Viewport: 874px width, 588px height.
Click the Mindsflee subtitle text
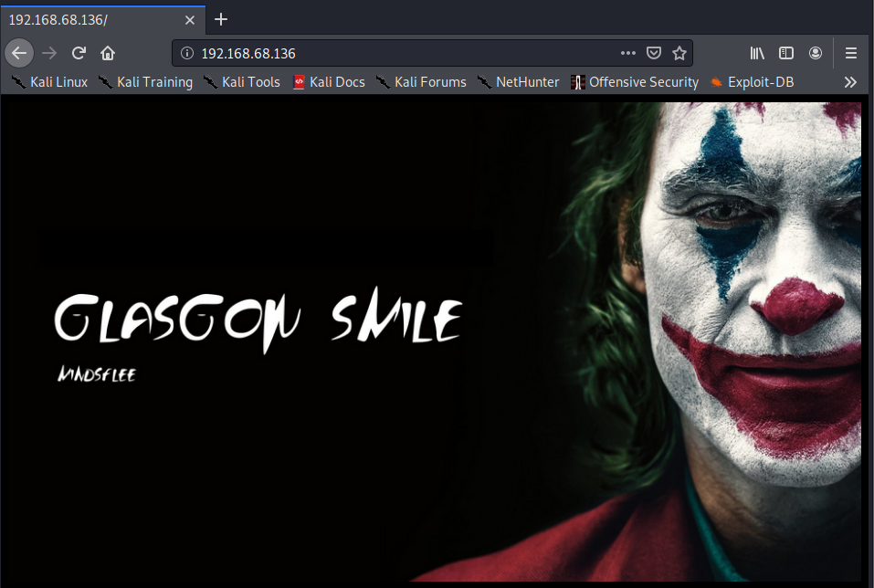point(97,374)
